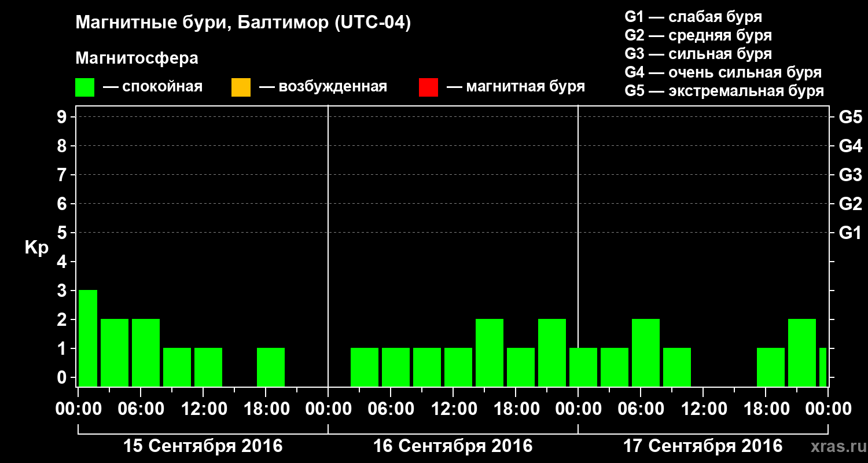Select the 'G3 — сильная буря' legend line
This screenshot has width=868, height=463.
(698, 54)
